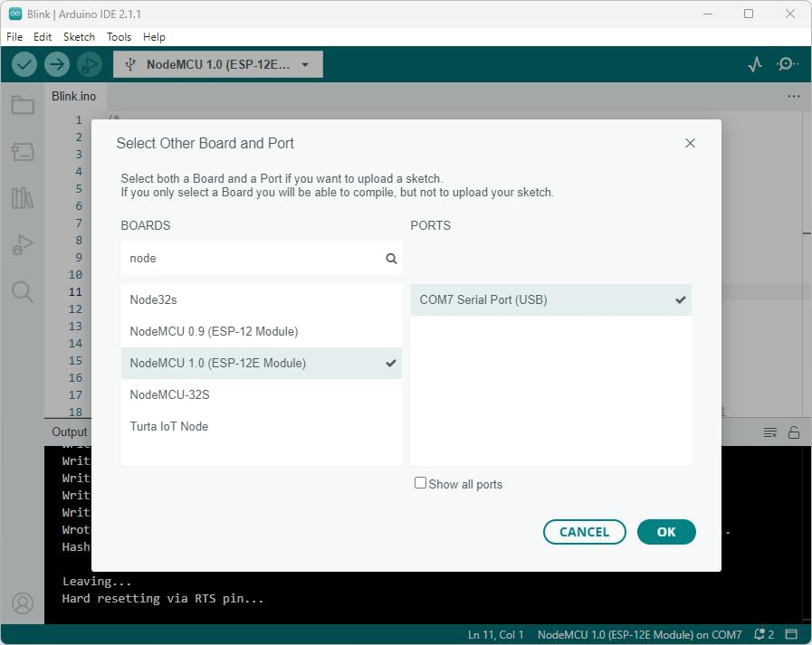Select NodeMCU 1.0 (ESP-12E Module) board
This screenshot has height=645, width=812.
point(261,363)
